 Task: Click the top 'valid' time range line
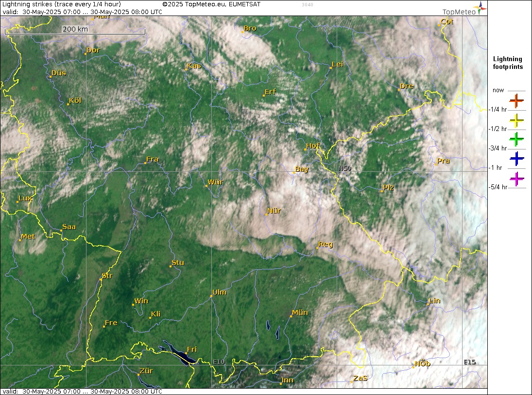(82, 12)
